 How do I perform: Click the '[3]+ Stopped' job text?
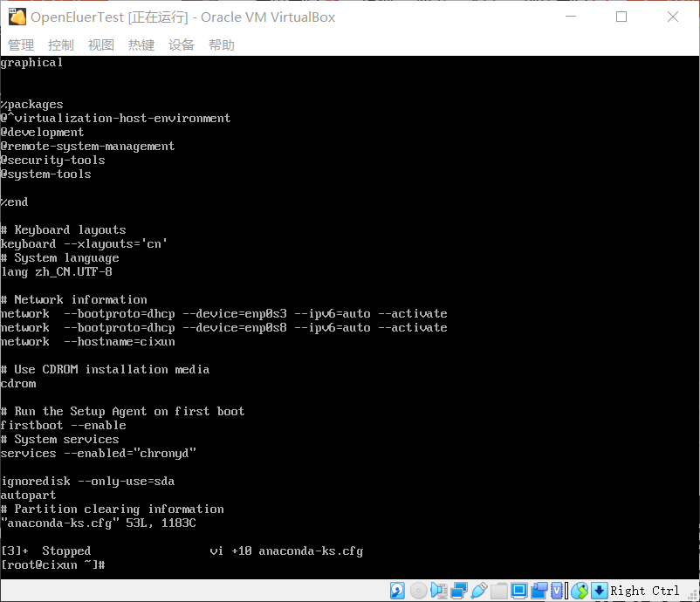coord(45,551)
